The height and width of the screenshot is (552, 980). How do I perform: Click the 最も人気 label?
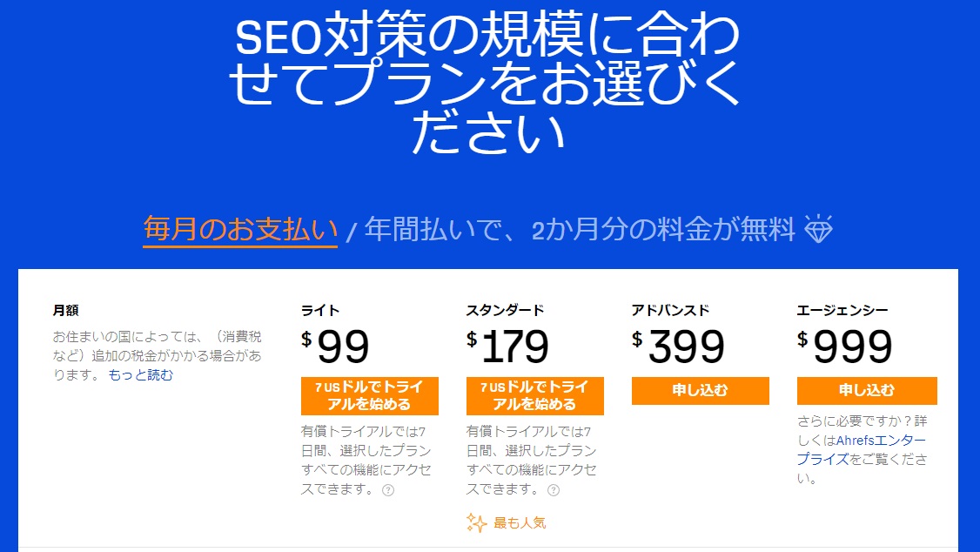(x=520, y=522)
